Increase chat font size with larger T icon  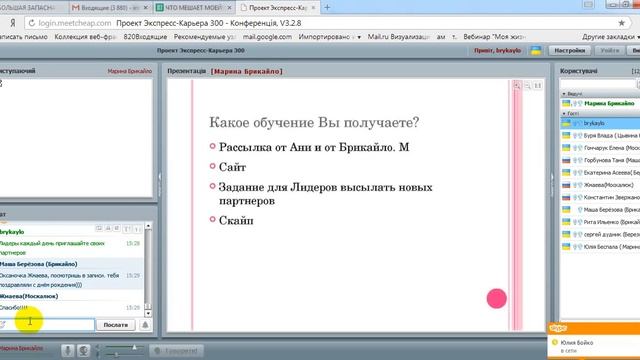(x=127, y=229)
